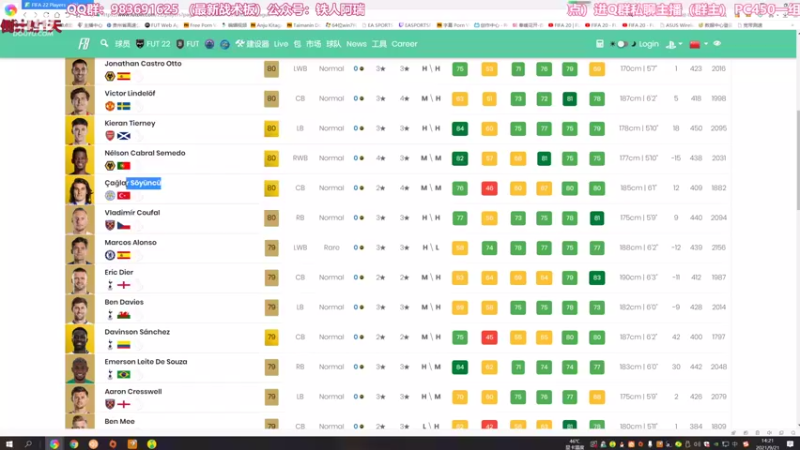Click Brazil flag under Emerson Leite De Souza
The width and height of the screenshot is (800, 450).
click(x=123, y=374)
